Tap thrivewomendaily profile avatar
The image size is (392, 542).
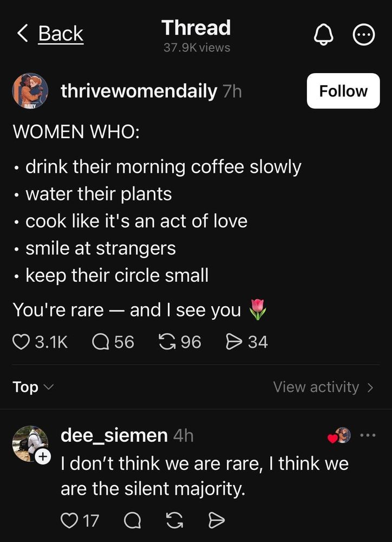point(30,92)
